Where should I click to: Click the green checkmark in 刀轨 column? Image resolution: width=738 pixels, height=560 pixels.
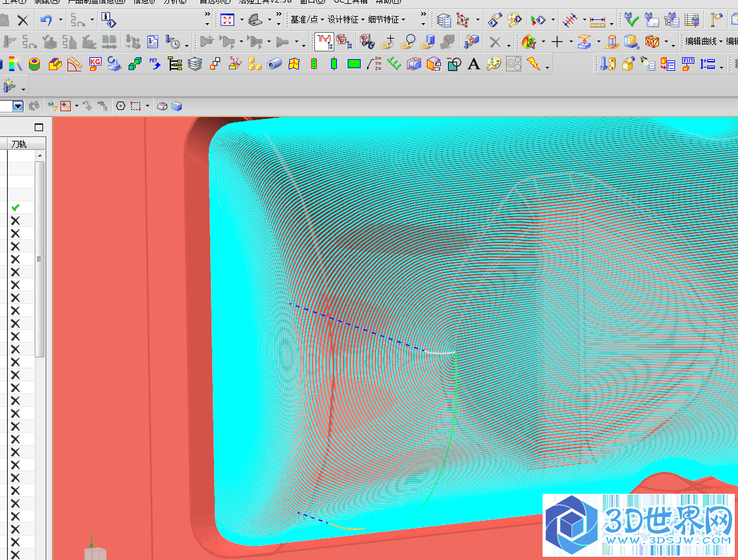(x=15, y=208)
